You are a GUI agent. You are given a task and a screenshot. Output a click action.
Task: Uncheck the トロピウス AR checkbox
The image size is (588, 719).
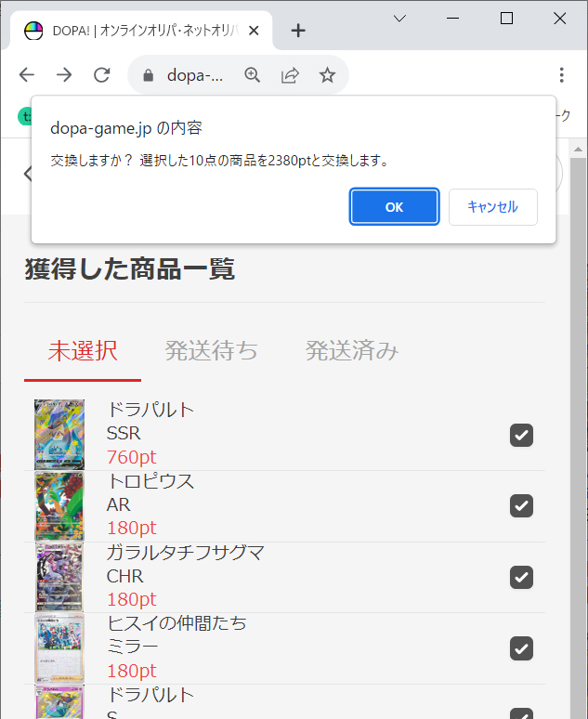[x=521, y=505]
